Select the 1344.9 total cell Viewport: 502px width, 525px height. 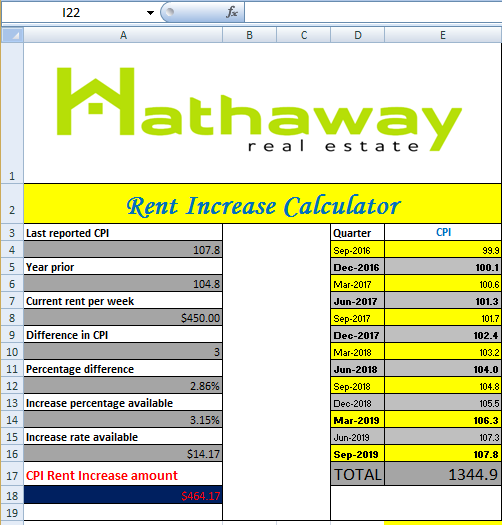click(x=443, y=474)
